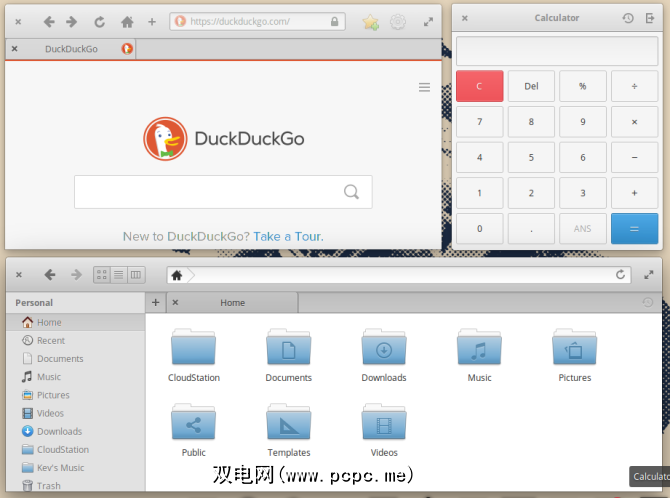Open the browser home page icon

click(127, 22)
